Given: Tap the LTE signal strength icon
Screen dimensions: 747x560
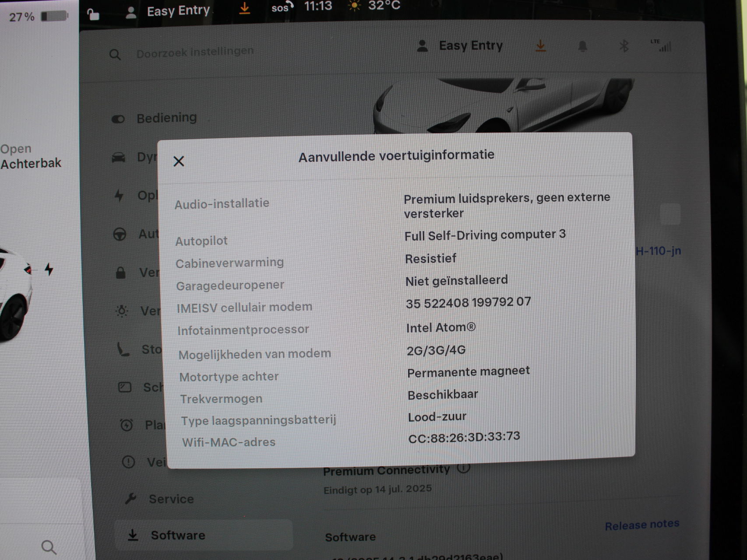Looking at the screenshot, I should pos(662,45).
